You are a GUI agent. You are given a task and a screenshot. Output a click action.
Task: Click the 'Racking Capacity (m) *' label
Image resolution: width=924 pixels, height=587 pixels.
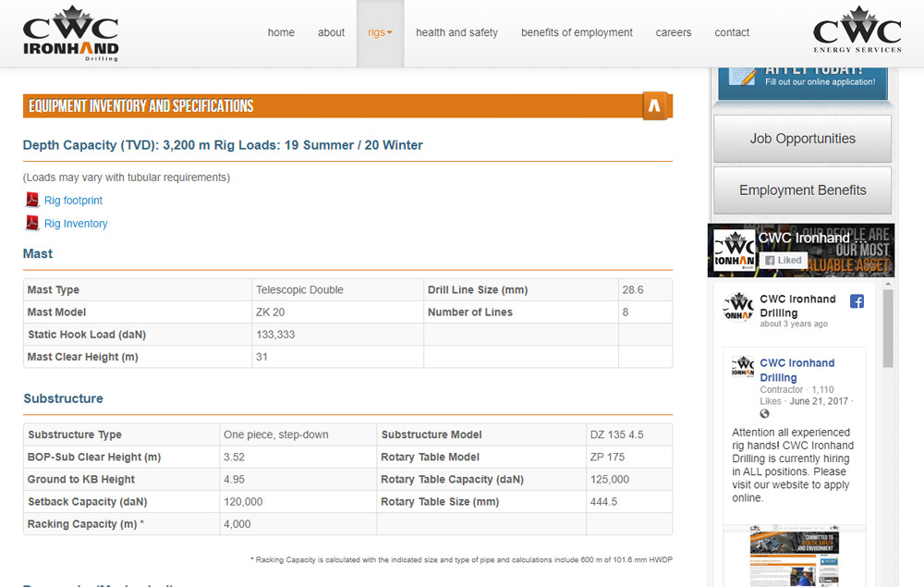click(85, 524)
